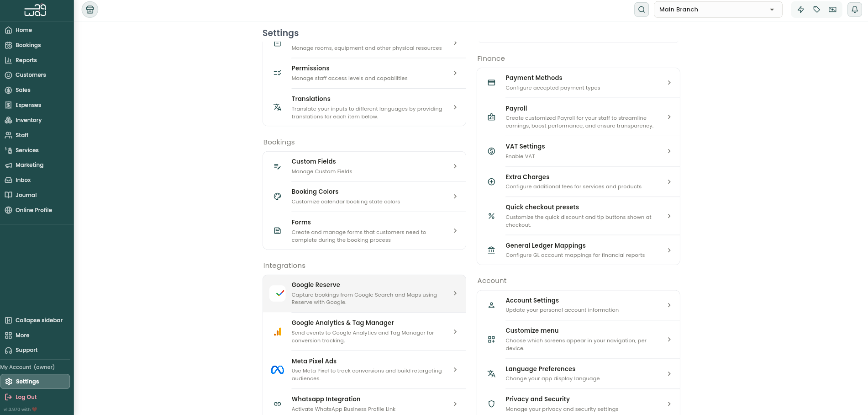Click the Custom Fields edit icon
This screenshot has height=415, width=868.
click(x=277, y=166)
